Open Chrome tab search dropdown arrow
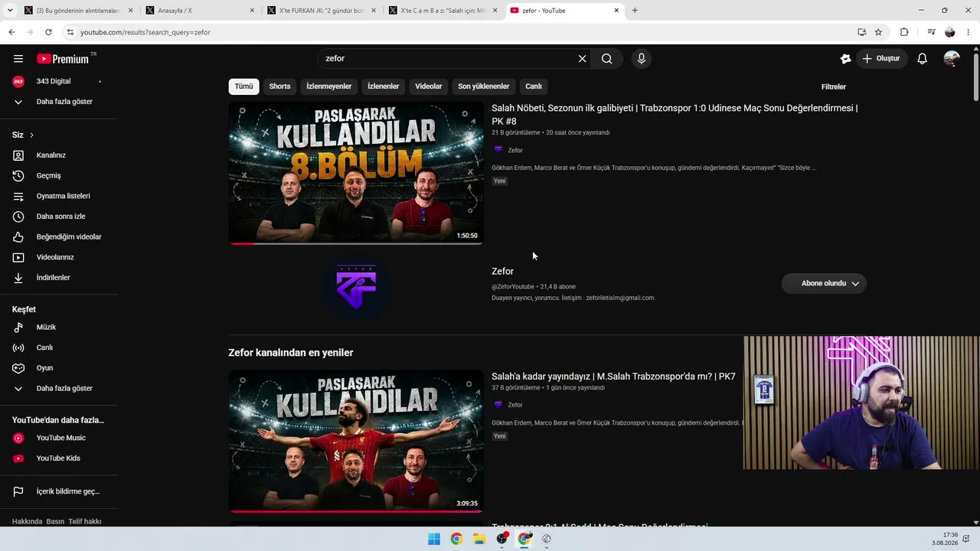The image size is (980, 551). tap(11, 11)
